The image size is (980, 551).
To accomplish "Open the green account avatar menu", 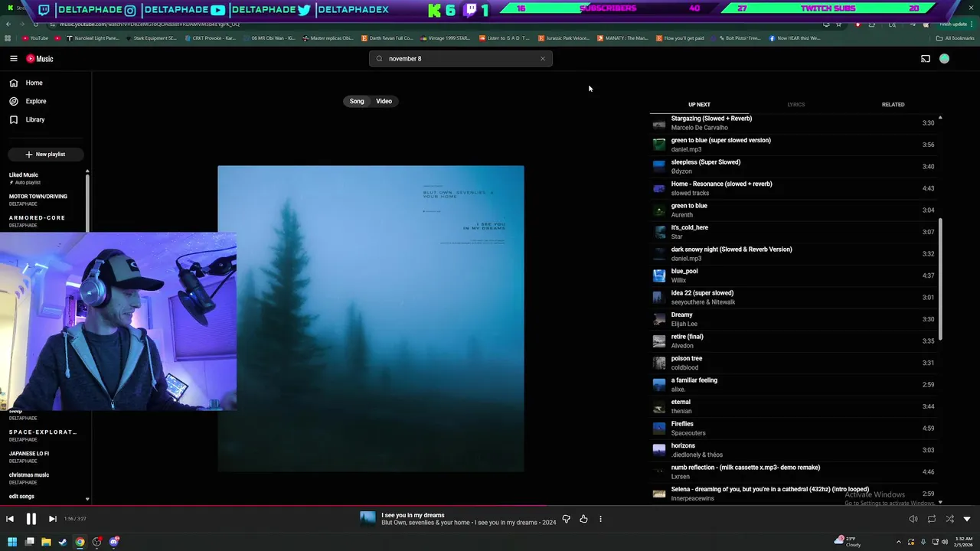I will (x=944, y=58).
